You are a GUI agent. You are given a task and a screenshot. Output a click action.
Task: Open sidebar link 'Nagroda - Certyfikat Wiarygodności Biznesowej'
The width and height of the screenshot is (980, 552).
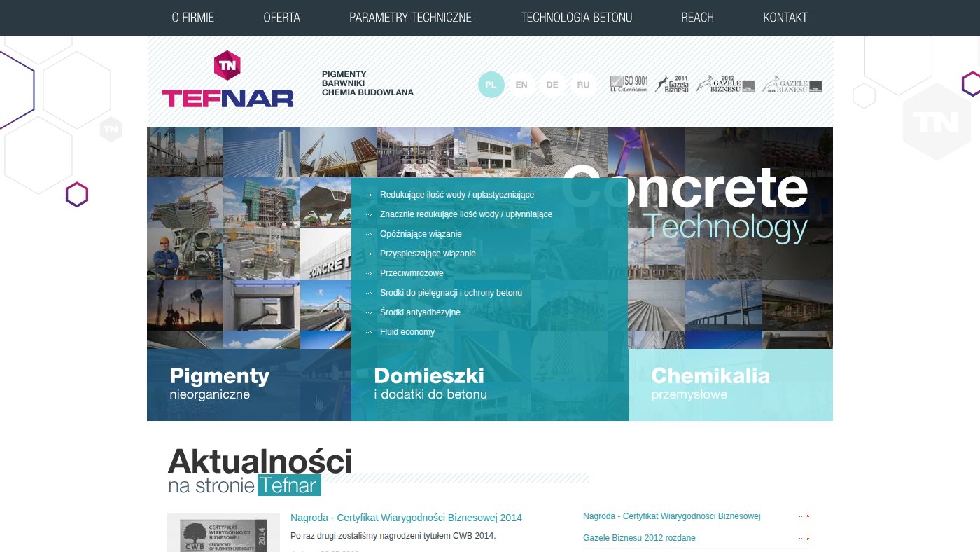click(x=672, y=516)
